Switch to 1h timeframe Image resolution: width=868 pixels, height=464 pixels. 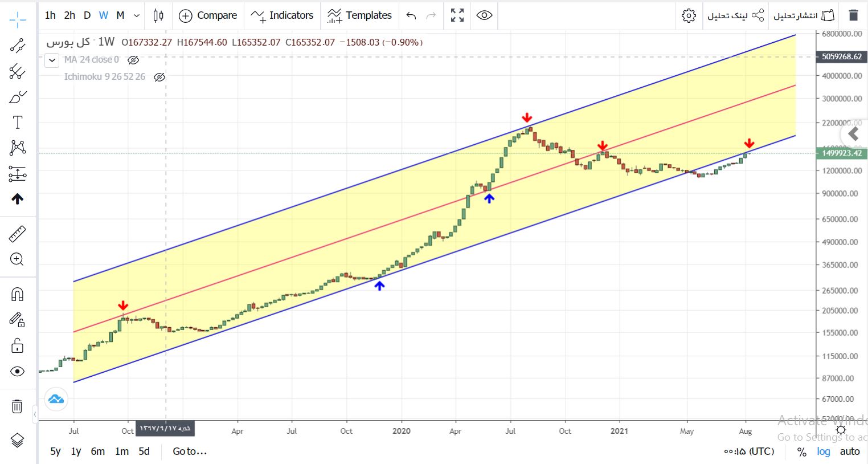point(50,15)
